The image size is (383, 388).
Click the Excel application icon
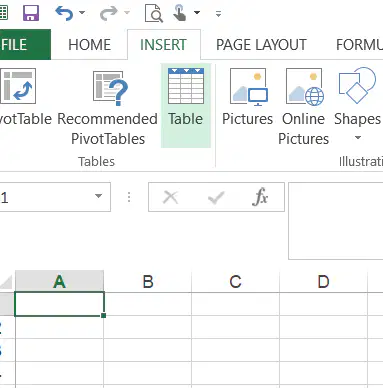coord(3,13)
